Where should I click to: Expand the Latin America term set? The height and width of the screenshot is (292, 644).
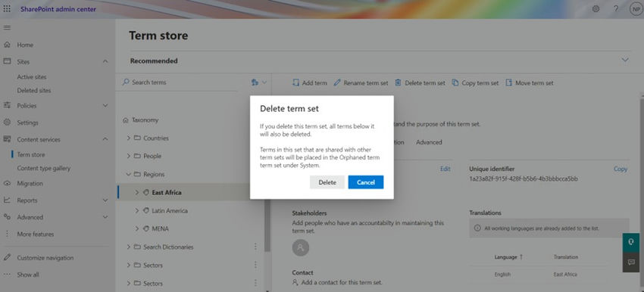click(137, 210)
